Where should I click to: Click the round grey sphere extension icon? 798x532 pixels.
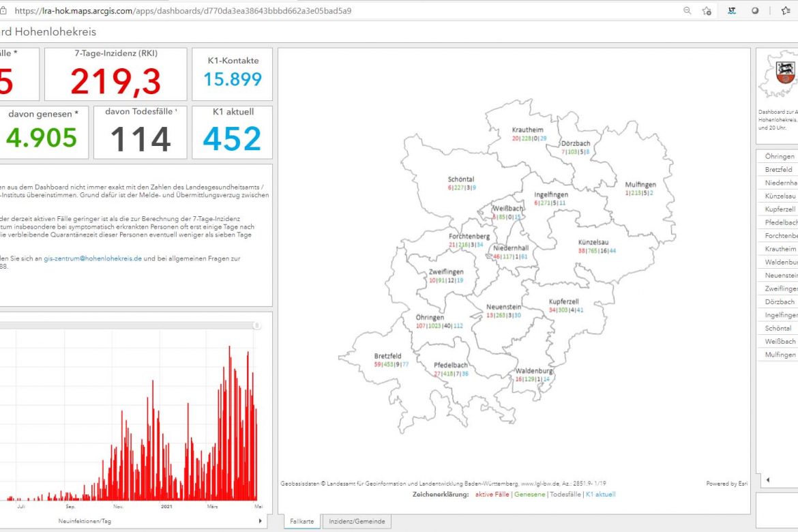tap(755, 11)
